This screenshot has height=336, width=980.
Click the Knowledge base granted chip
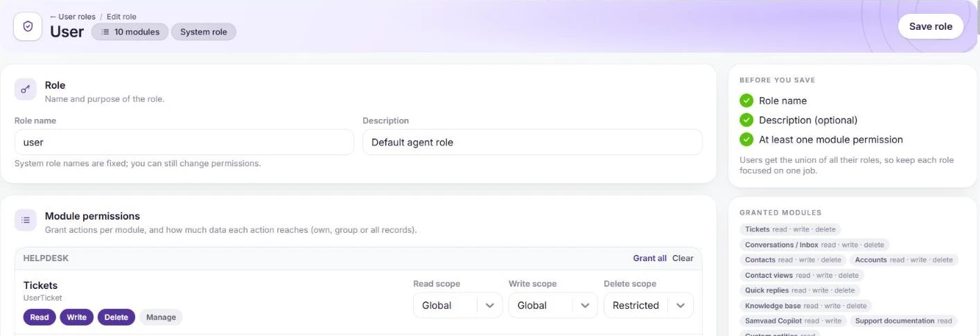click(x=805, y=306)
